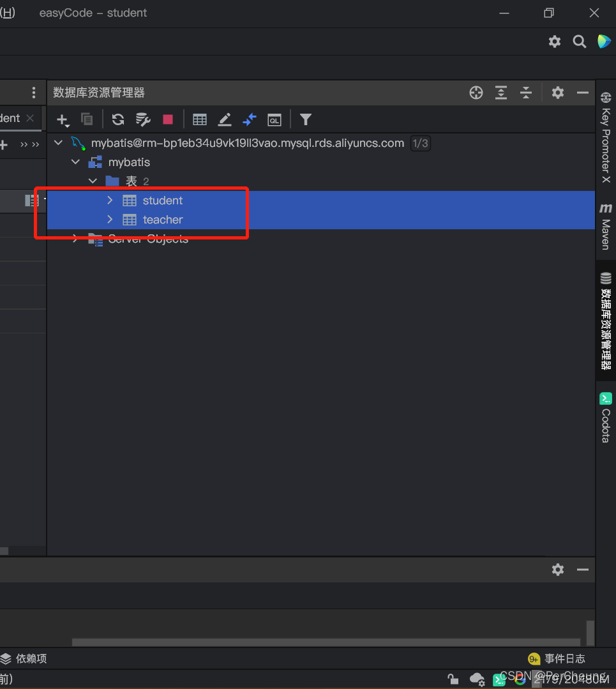This screenshot has width=616, height=689.
Task: Click the red Stop/Deactivate icon
Action: pos(168,119)
